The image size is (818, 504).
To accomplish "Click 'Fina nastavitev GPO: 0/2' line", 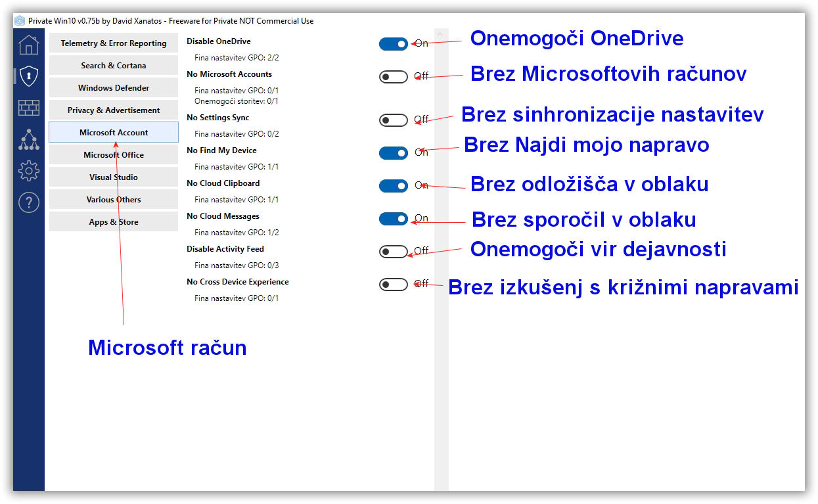I will 237,134.
